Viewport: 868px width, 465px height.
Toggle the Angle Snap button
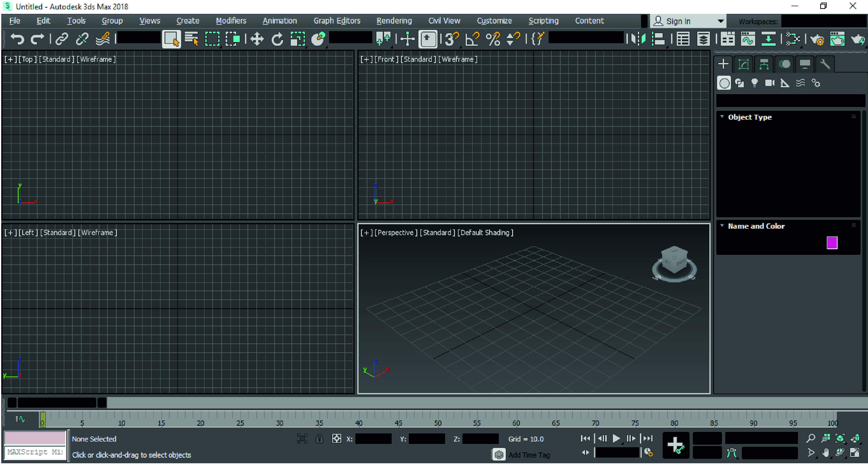pyautogui.click(x=472, y=39)
